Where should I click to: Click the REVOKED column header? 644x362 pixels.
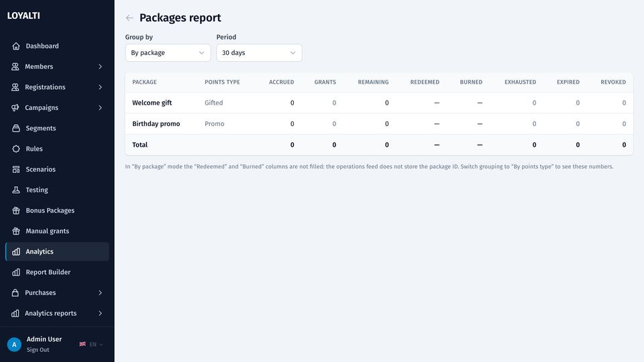pyautogui.click(x=613, y=82)
